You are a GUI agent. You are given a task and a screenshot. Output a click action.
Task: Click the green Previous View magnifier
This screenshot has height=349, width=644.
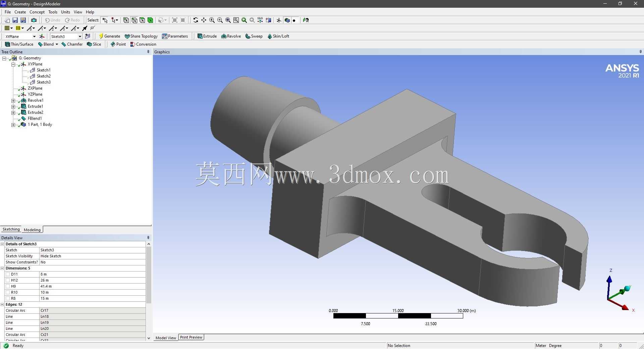pos(244,20)
